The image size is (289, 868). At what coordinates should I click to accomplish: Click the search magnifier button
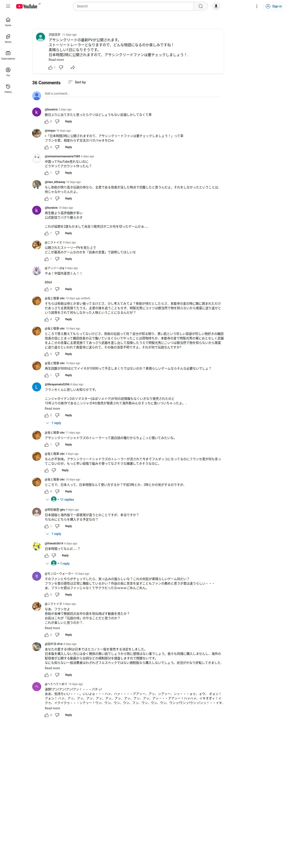pos(201,6)
